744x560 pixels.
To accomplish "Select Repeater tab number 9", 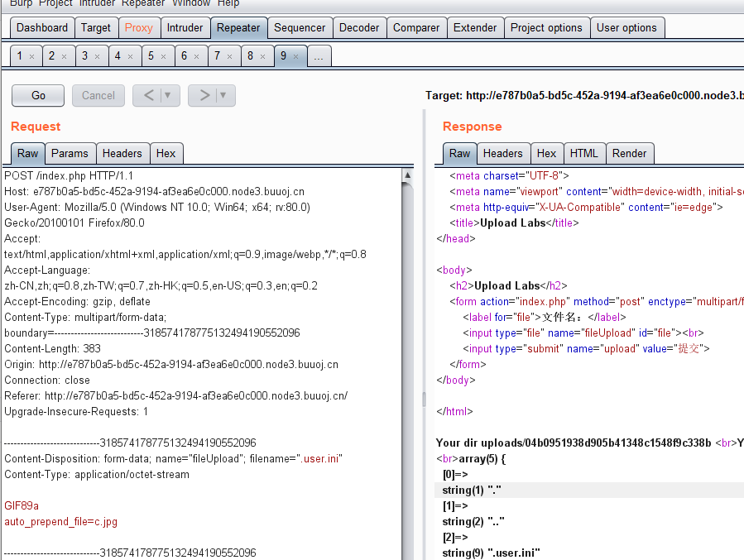I will (283, 56).
